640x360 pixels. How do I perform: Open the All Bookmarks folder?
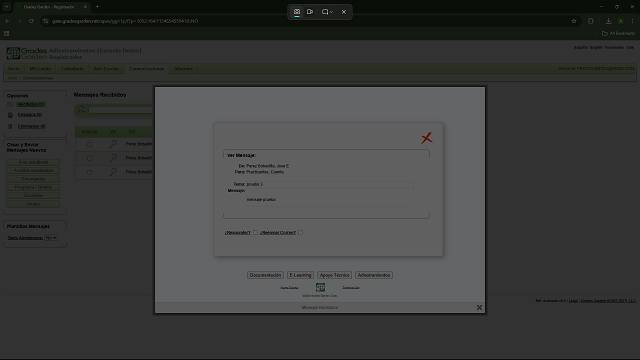click(x=618, y=33)
